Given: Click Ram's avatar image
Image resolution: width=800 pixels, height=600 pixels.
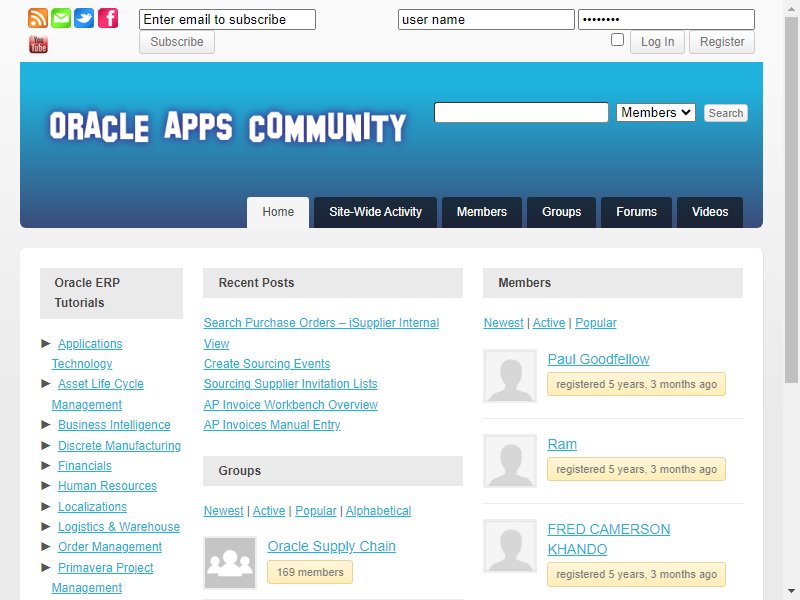Looking at the screenshot, I should [510, 461].
